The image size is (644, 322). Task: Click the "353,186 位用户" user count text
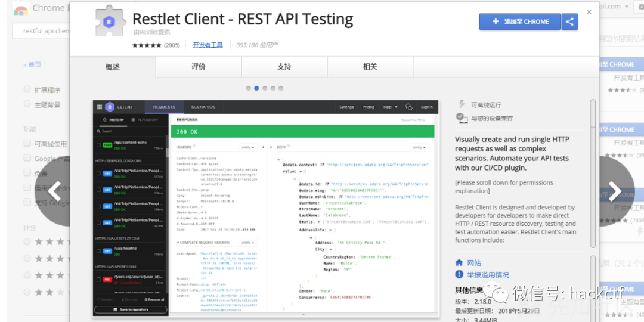(x=256, y=45)
